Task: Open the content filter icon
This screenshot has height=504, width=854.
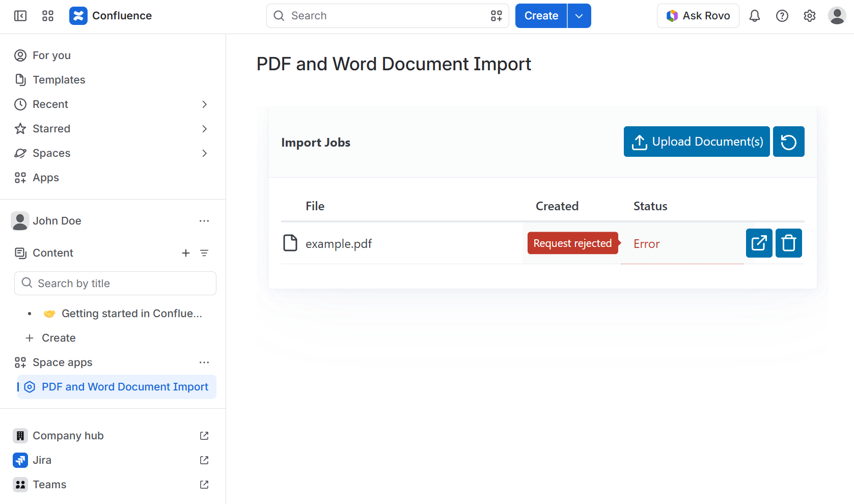Action: coord(204,253)
